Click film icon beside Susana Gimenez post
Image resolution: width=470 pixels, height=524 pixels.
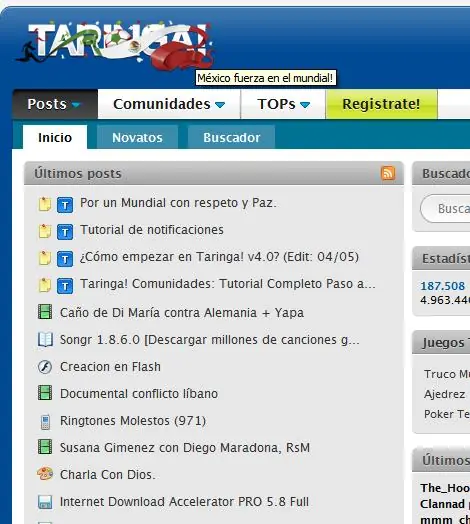point(45,446)
